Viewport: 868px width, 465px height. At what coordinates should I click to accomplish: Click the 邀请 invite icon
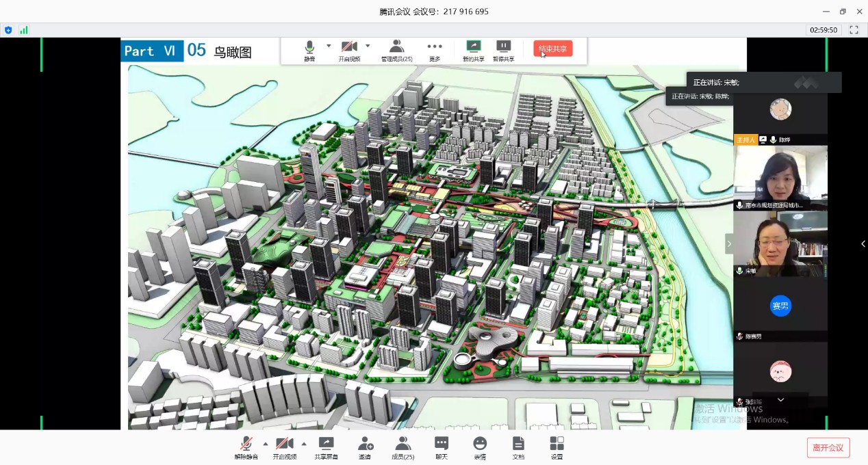pyautogui.click(x=366, y=447)
